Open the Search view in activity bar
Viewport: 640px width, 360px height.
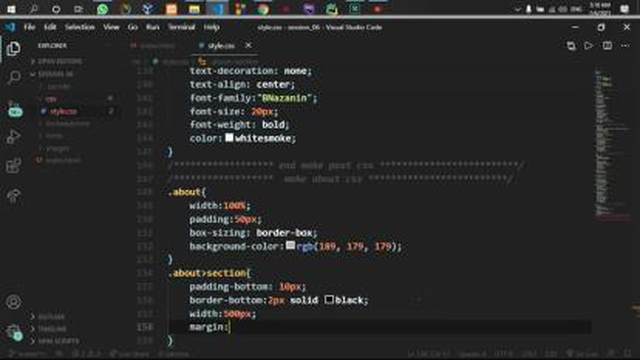13,77
